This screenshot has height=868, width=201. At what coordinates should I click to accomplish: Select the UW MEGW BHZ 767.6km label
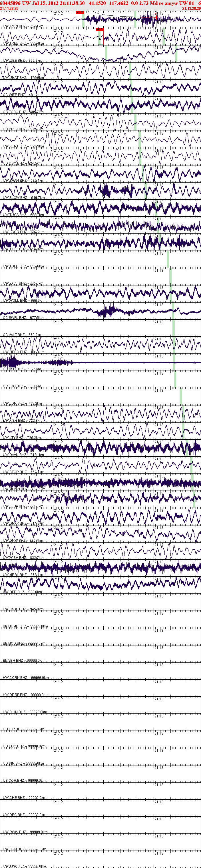pos(24,490)
